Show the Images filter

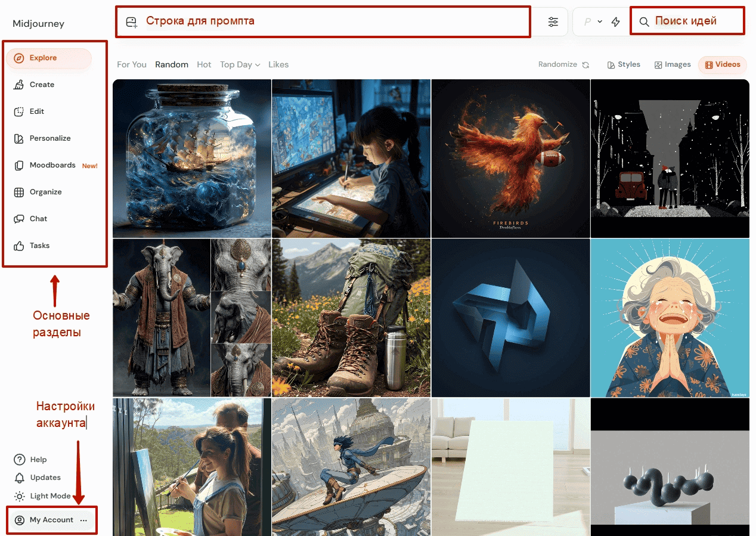(673, 64)
